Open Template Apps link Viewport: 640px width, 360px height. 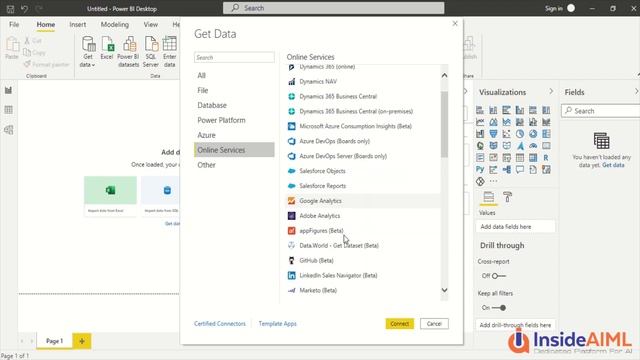click(278, 324)
